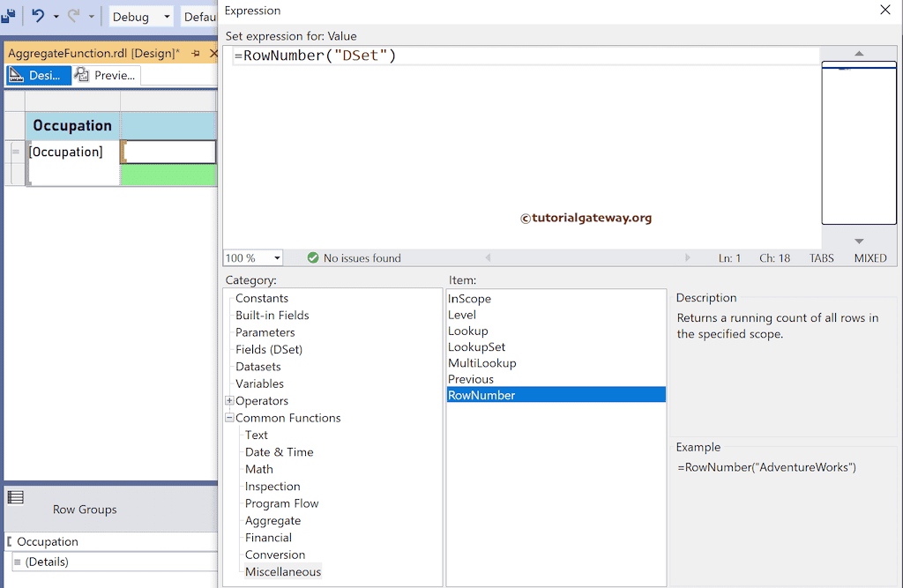Switch to the Design tab
903x588 pixels.
39,75
